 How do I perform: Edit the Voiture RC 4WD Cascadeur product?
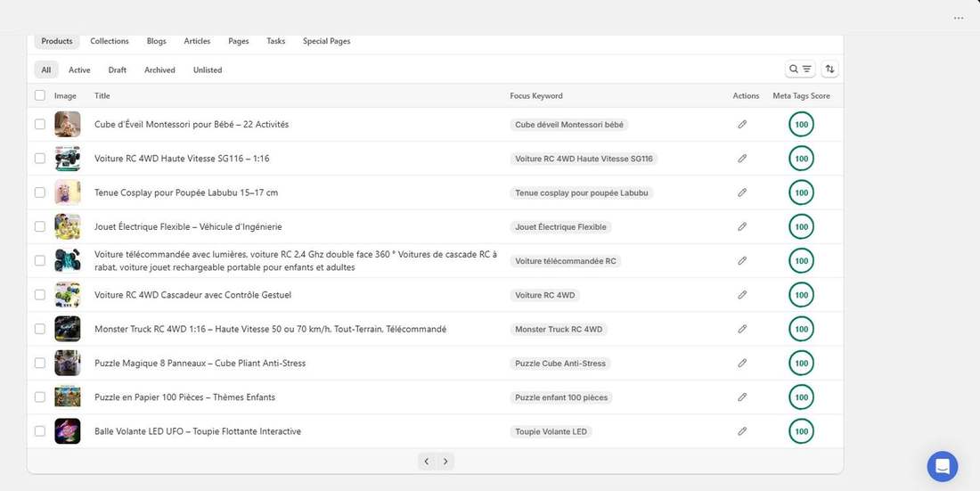(742, 295)
